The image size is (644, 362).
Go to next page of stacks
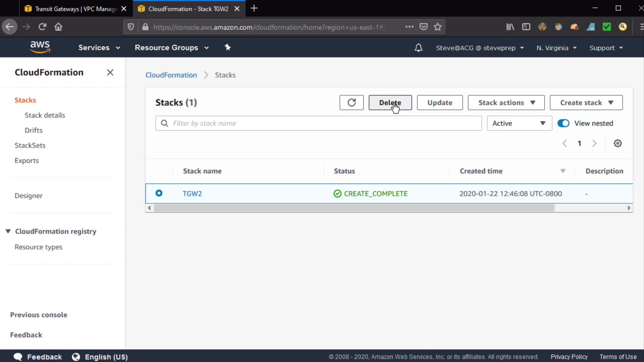pos(594,143)
